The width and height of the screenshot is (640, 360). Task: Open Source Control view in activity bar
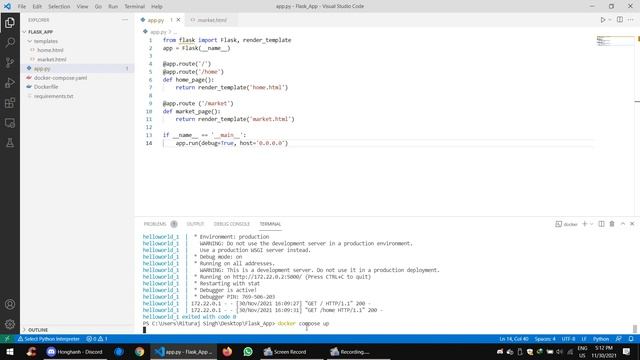pyautogui.click(x=10, y=62)
